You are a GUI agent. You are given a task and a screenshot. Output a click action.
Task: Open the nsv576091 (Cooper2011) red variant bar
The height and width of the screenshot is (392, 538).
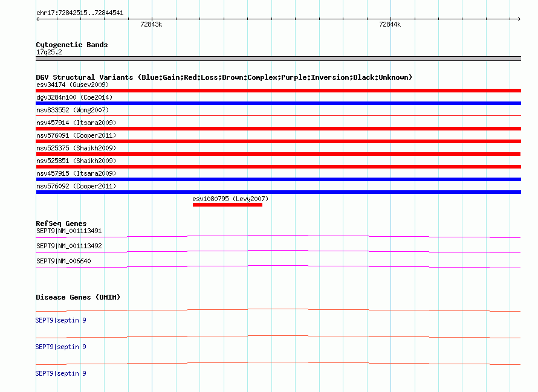pos(278,141)
